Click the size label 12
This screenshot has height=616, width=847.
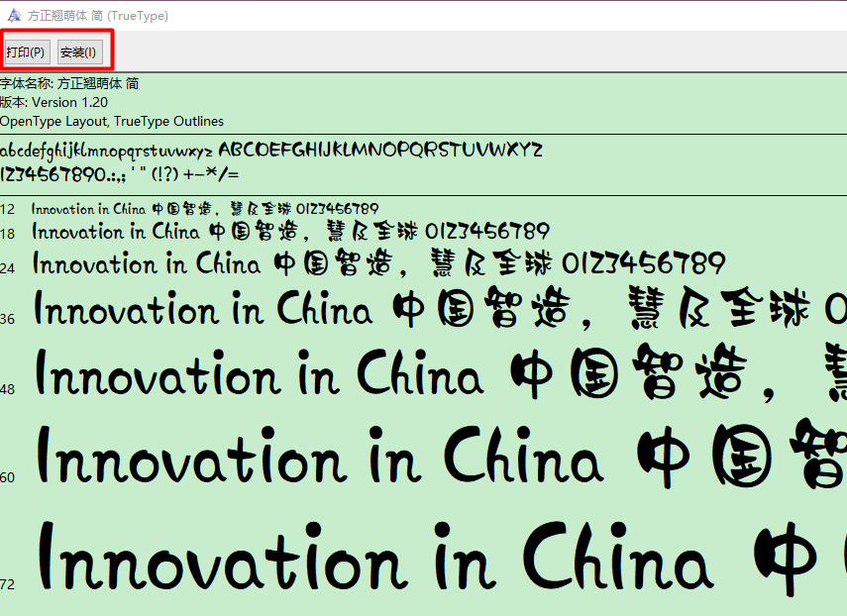click(x=8, y=210)
